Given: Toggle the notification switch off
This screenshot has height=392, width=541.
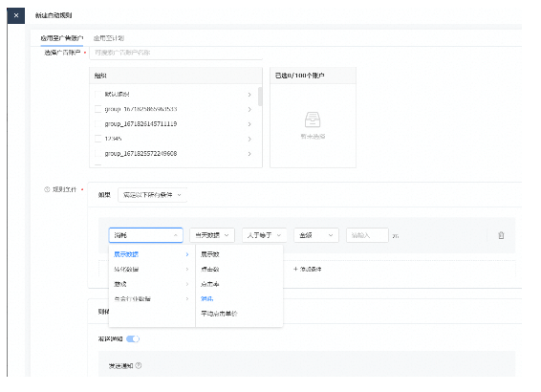Looking at the screenshot, I should tap(133, 338).
